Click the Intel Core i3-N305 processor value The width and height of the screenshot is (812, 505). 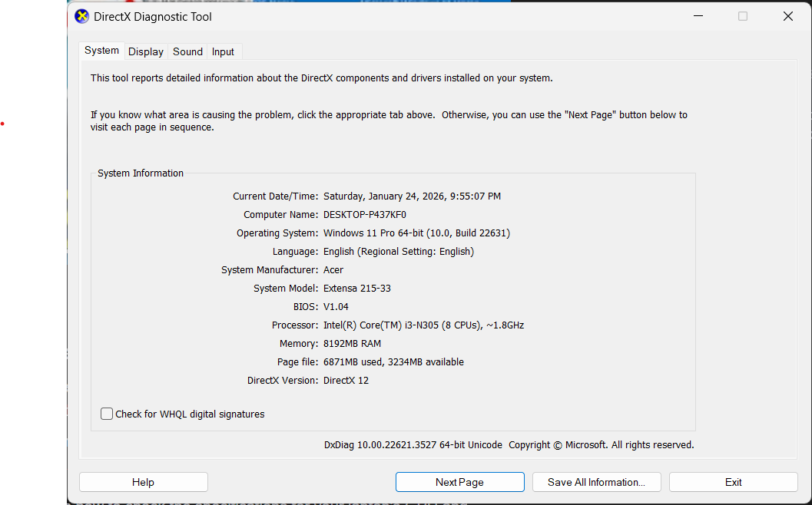coord(423,325)
